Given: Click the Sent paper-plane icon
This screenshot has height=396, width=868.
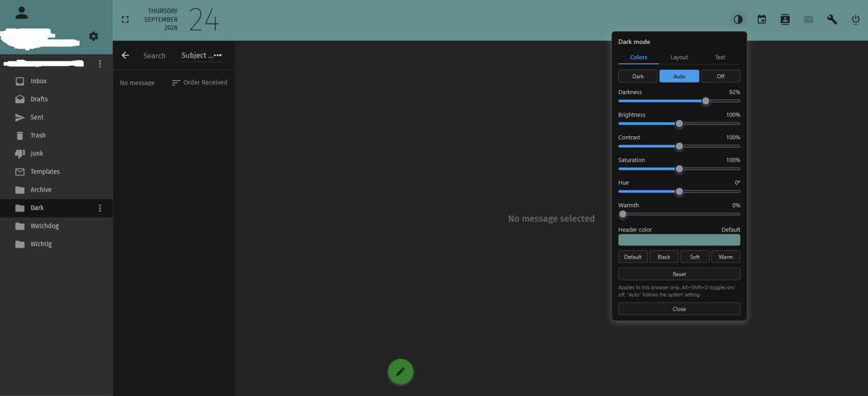Looking at the screenshot, I should click(20, 117).
